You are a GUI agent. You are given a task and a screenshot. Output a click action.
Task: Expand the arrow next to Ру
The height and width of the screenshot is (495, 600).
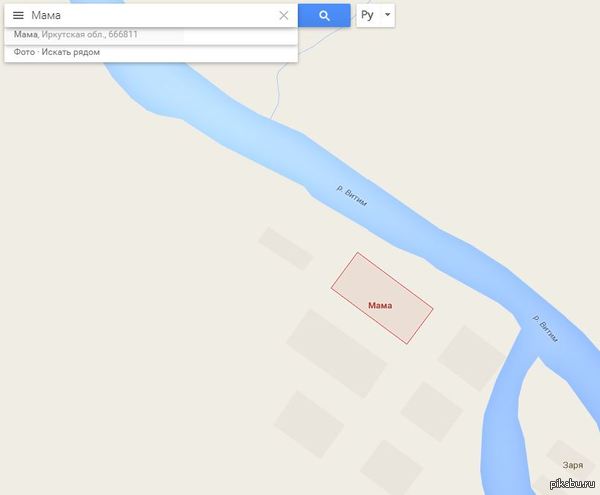pyautogui.click(x=387, y=15)
